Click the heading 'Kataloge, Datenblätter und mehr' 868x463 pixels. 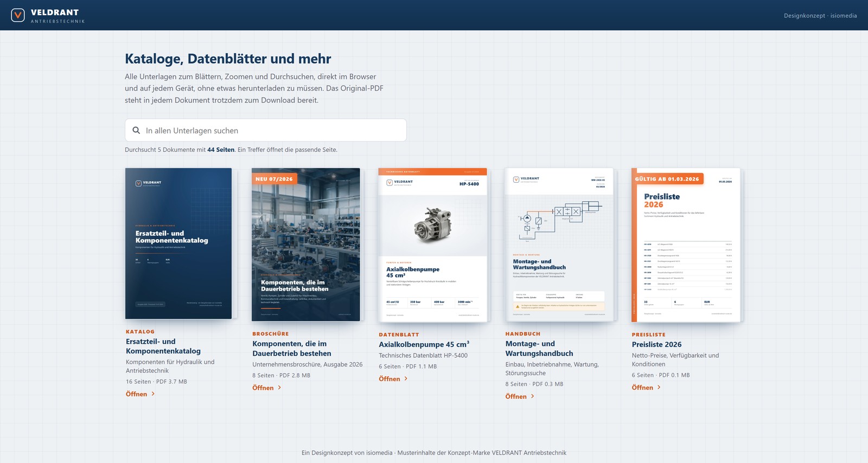(228, 59)
